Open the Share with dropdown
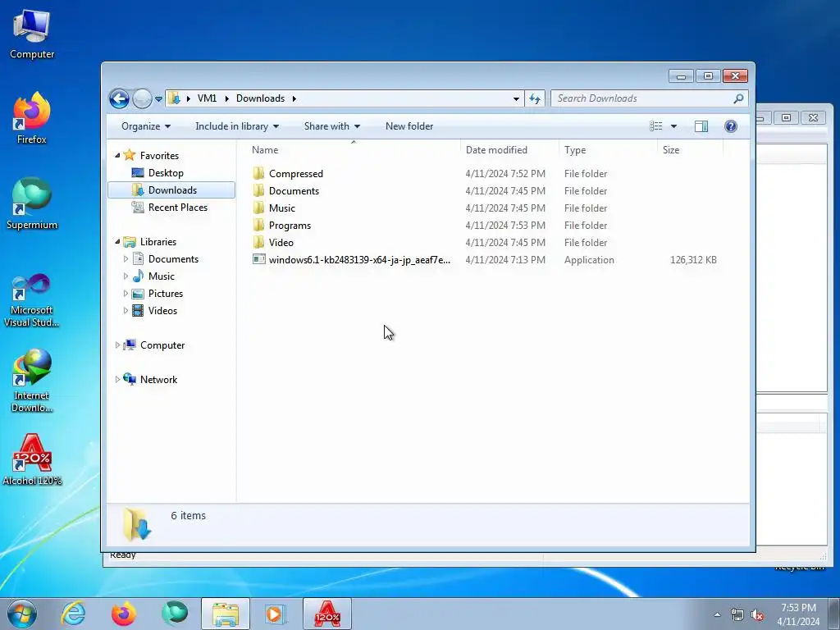The image size is (840, 630). coord(331,126)
